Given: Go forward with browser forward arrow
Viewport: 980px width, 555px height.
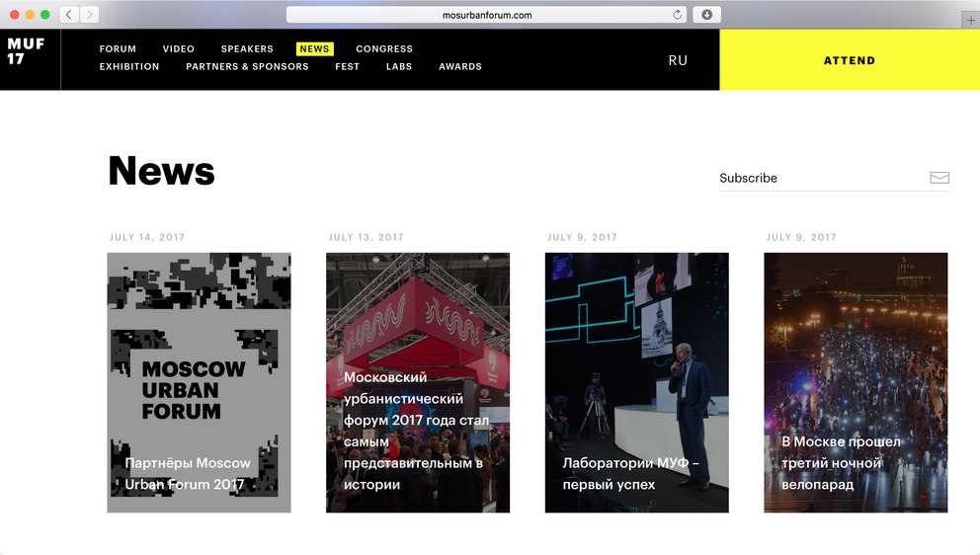Looking at the screenshot, I should point(89,15).
